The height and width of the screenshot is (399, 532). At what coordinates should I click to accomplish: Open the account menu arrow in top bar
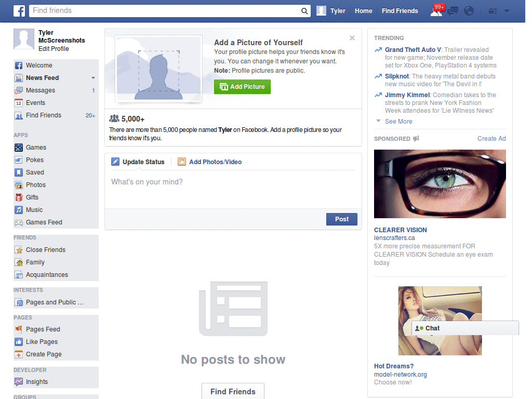click(507, 11)
